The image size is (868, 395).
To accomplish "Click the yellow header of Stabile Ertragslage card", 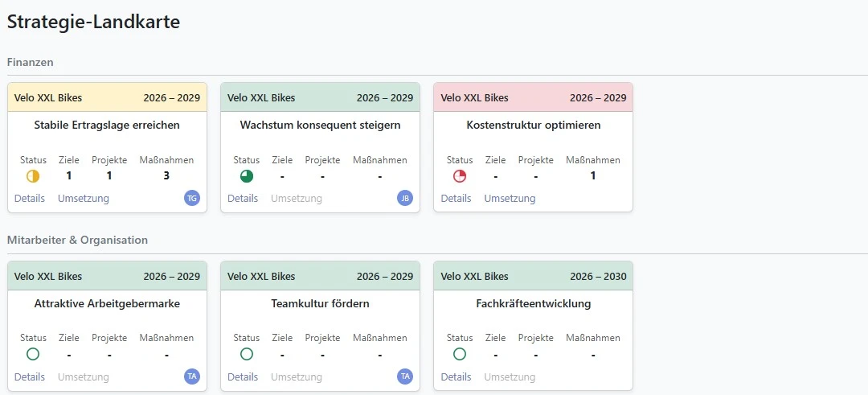I will (x=107, y=98).
